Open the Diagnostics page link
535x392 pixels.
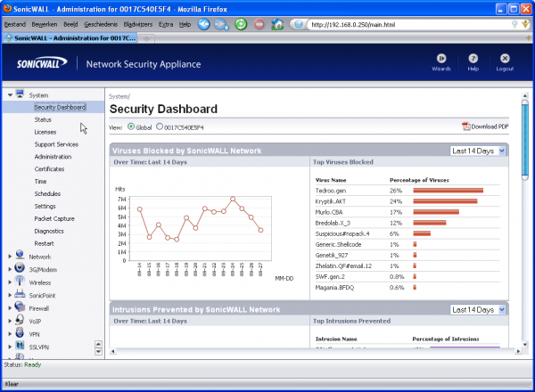pos(49,231)
